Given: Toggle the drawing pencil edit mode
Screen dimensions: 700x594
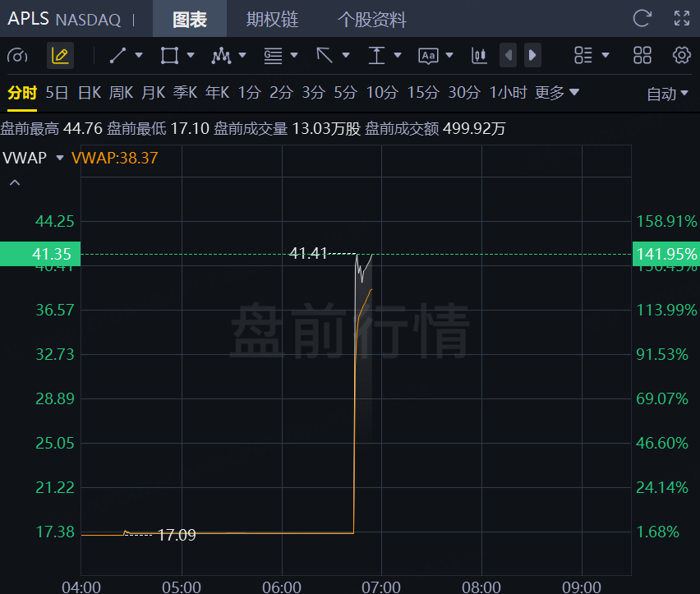Looking at the screenshot, I should click(60, 56).
